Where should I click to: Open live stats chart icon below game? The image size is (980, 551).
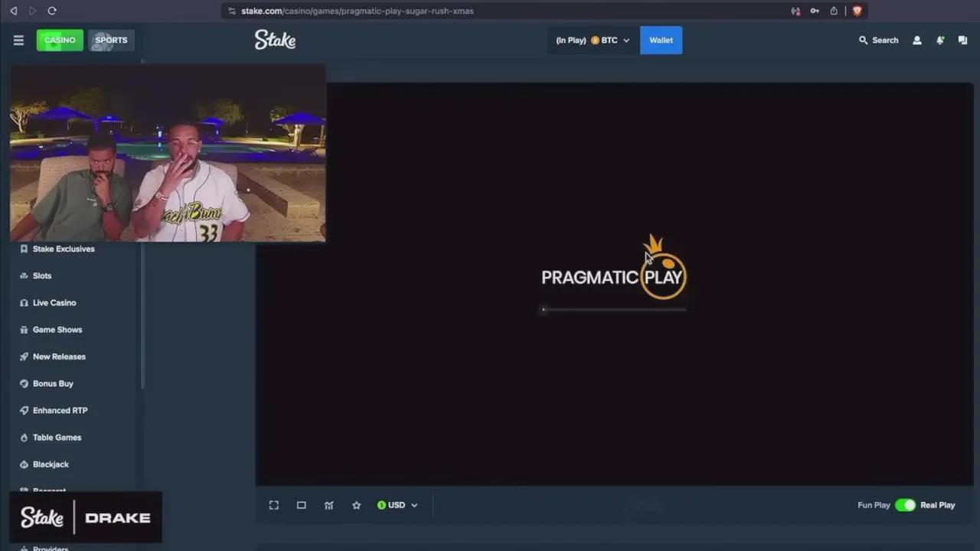click(328, 505)
